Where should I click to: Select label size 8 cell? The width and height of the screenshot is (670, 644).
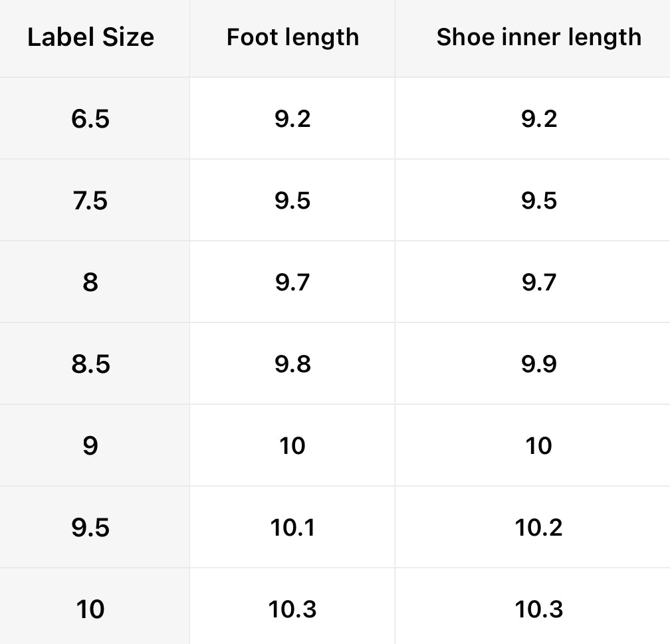point(90,282)
